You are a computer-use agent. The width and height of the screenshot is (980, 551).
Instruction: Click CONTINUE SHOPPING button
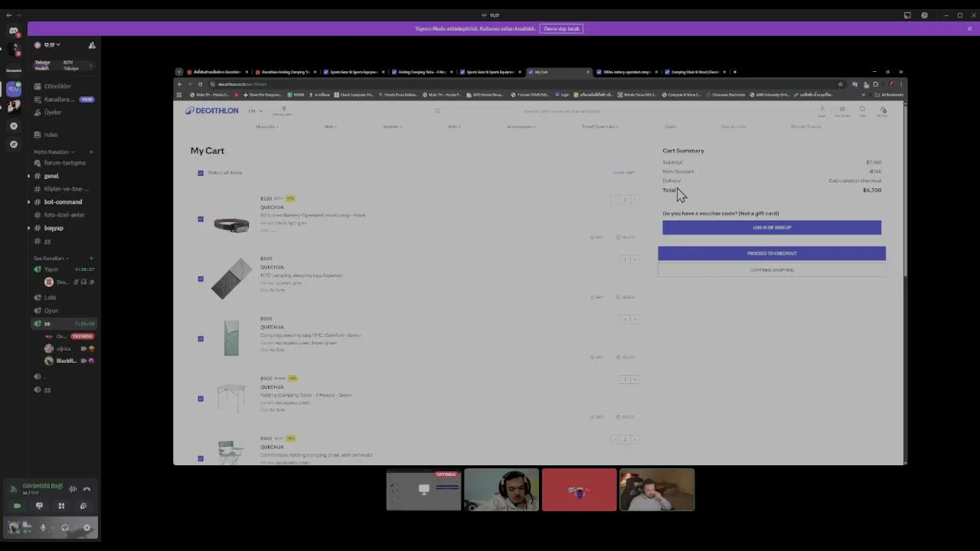coord(772,270)
